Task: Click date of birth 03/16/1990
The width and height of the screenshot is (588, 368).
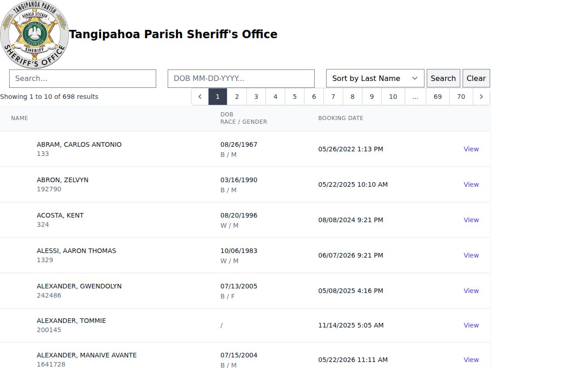Action: tap(239, 180)
